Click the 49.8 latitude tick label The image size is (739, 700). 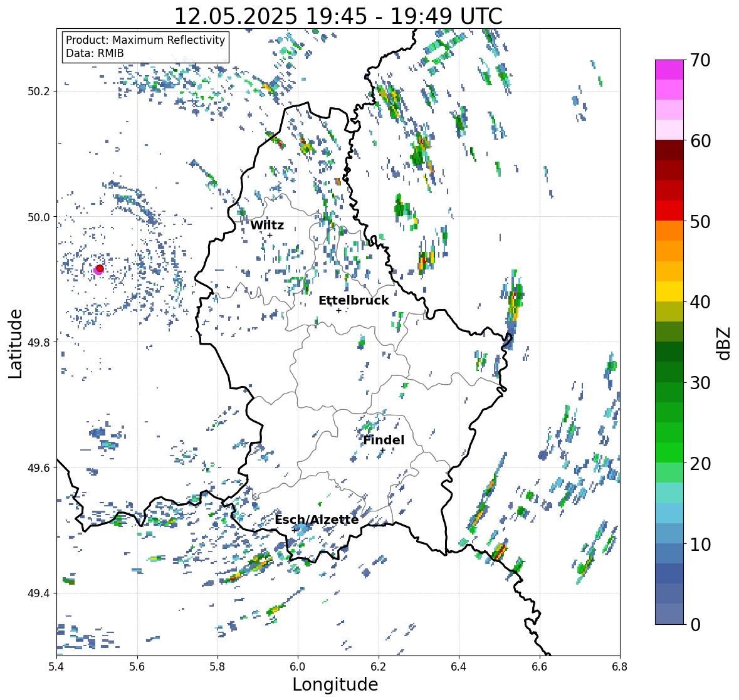[39, 342]
